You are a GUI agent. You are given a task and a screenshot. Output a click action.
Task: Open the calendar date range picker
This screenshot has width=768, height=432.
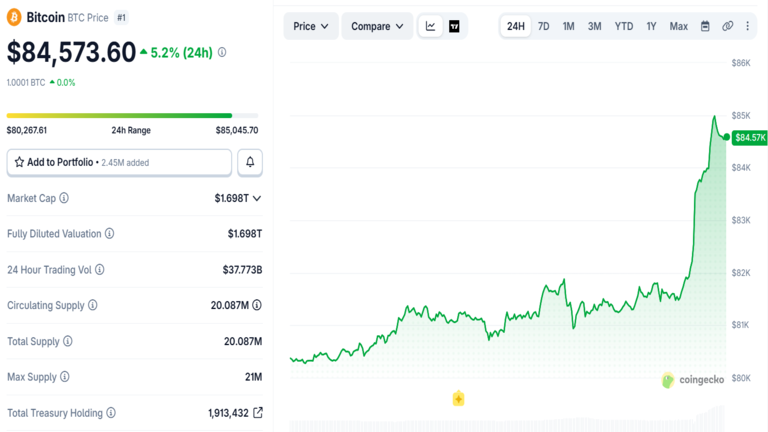(x=705, y=26)
